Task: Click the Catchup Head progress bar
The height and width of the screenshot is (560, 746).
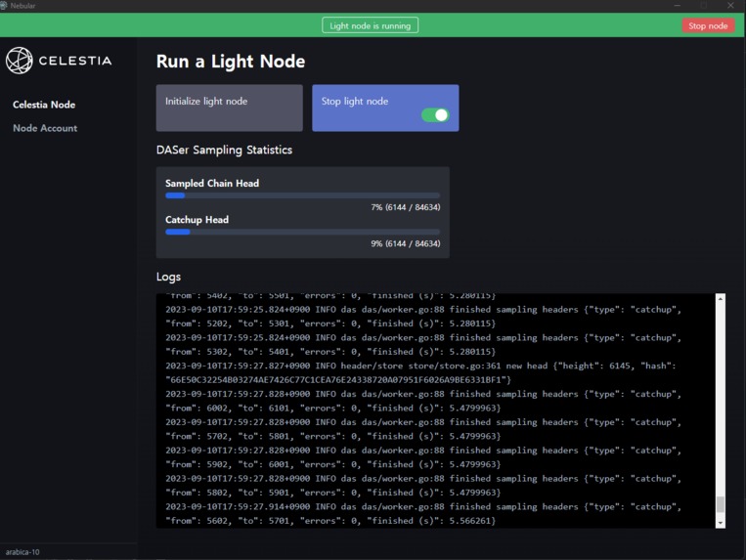Action: coord(302,232)
